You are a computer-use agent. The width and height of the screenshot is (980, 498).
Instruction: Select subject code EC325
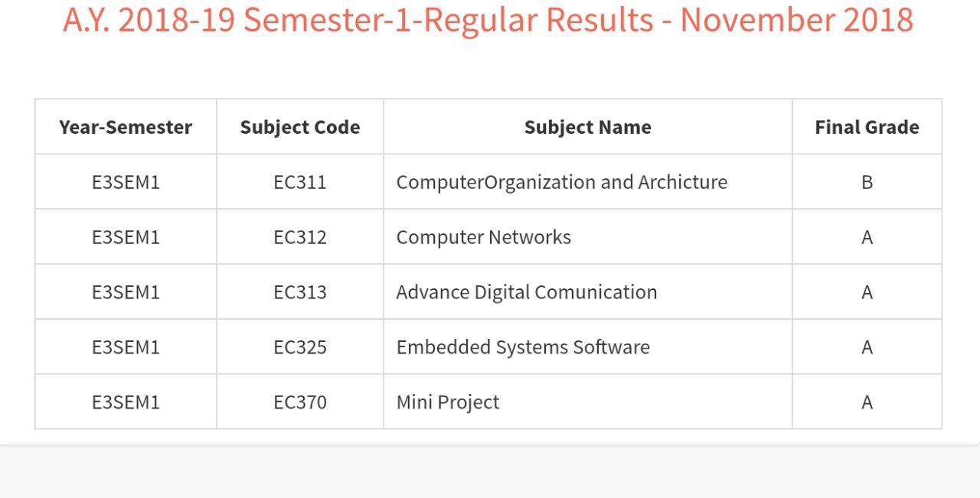pos(300,347)
